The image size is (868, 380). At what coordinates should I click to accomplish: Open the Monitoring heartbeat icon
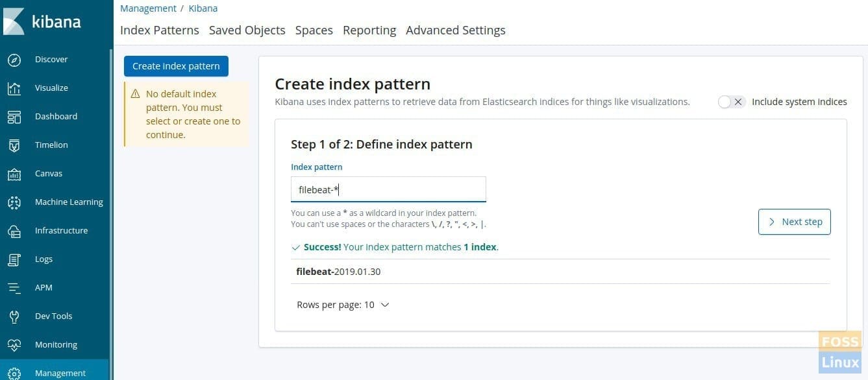[x=14, y=345]
